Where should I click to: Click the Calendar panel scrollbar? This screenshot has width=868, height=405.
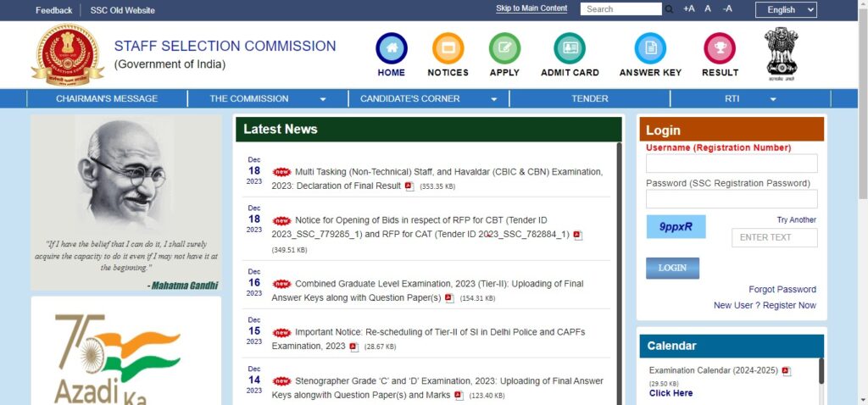[821, 371]
